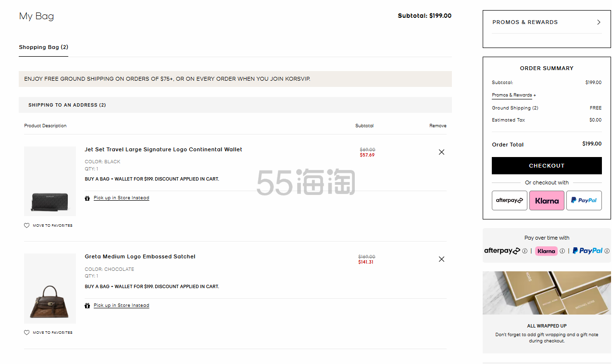Click the gift icon in satchel row

coord(87,305)
